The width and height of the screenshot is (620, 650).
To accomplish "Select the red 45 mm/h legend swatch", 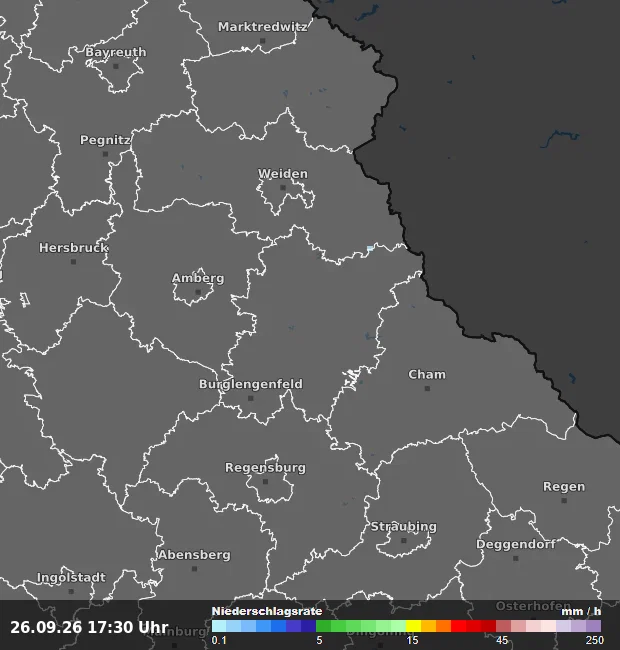I will pyautogui.click(x=504, y=626).
